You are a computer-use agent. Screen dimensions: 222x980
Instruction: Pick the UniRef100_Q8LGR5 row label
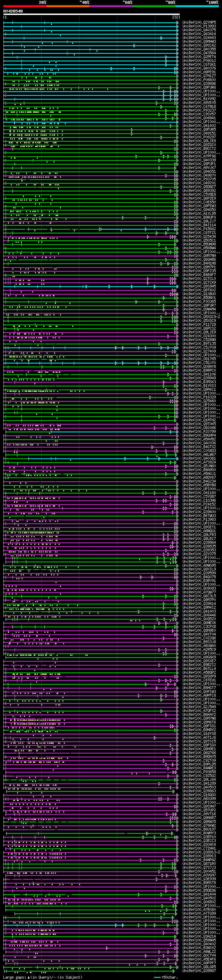click(x=199, y=967)
